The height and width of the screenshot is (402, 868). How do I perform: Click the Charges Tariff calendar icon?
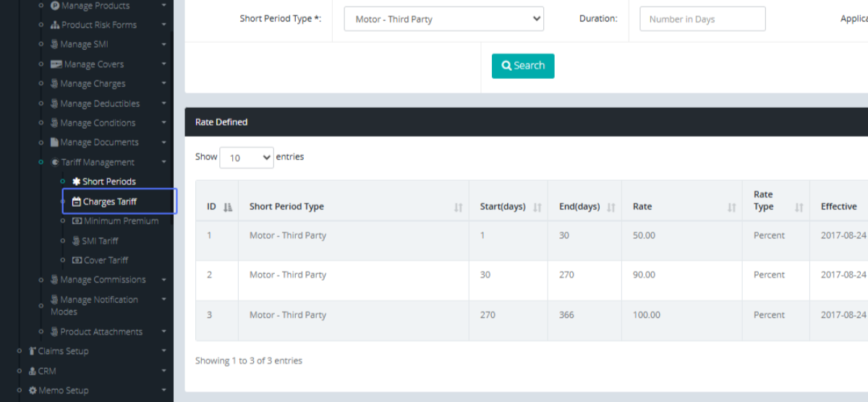(77, 202)
